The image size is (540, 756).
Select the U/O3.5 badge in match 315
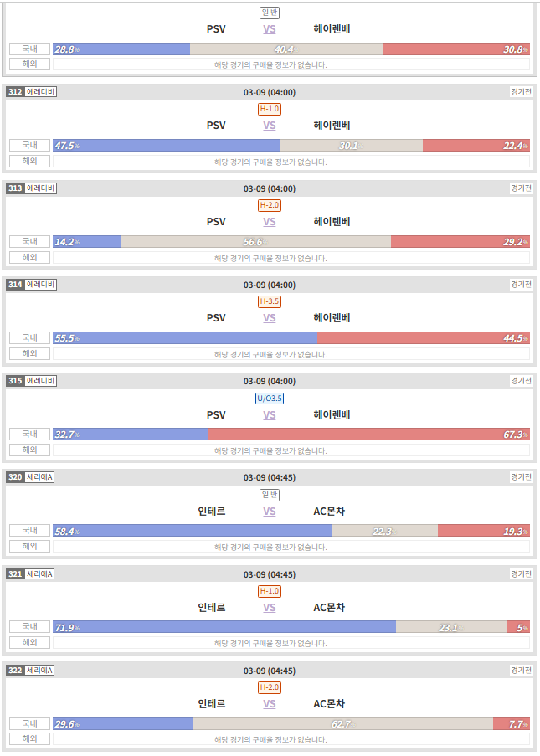[x=270, y=399]
